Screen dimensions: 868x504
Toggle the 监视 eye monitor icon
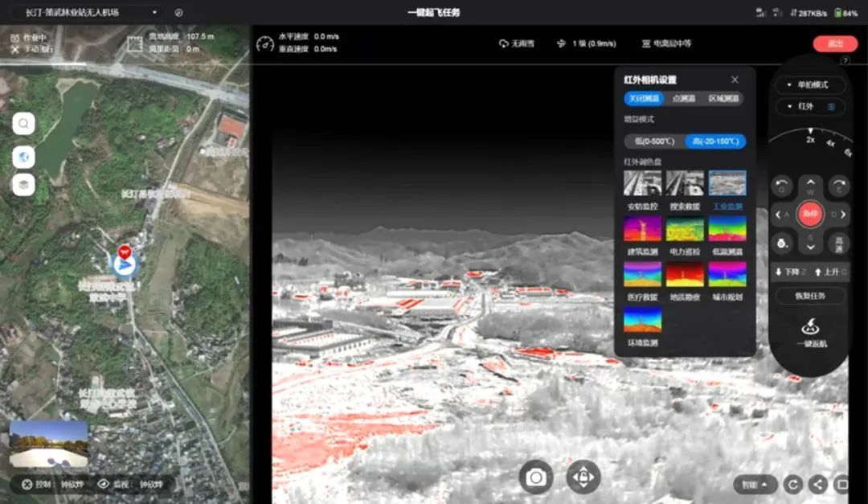(103, 484)
